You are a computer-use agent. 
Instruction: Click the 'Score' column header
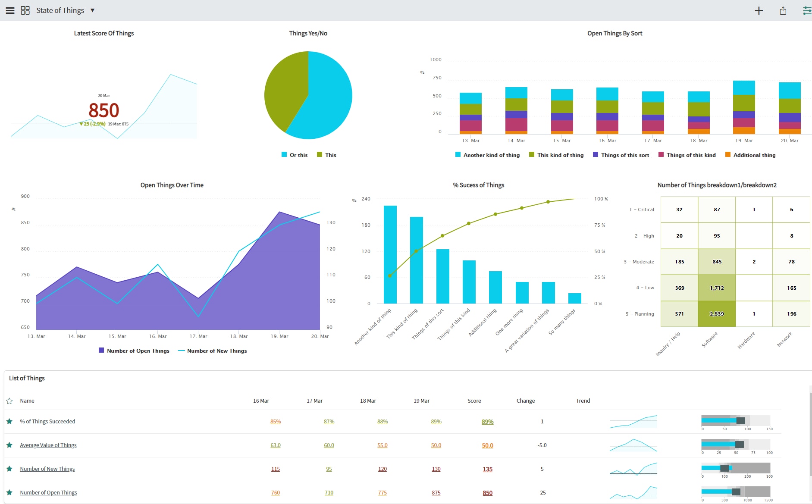coord(473,401)
